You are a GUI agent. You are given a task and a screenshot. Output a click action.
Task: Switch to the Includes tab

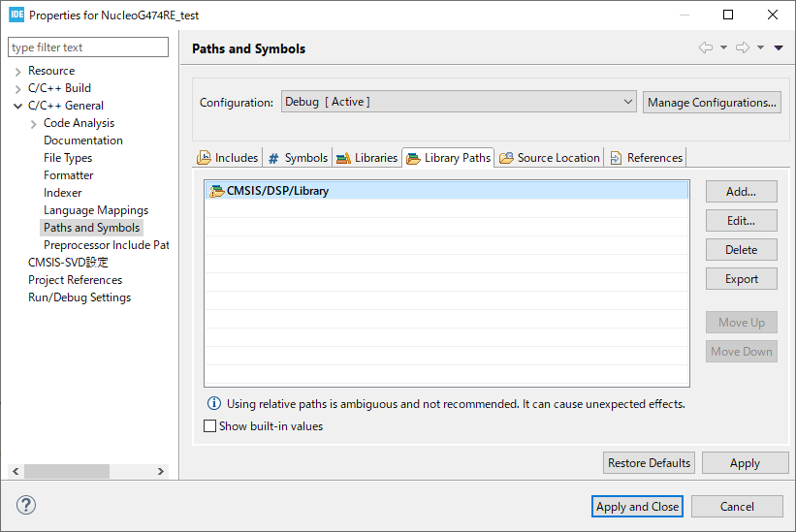click(x=228, y=158)
